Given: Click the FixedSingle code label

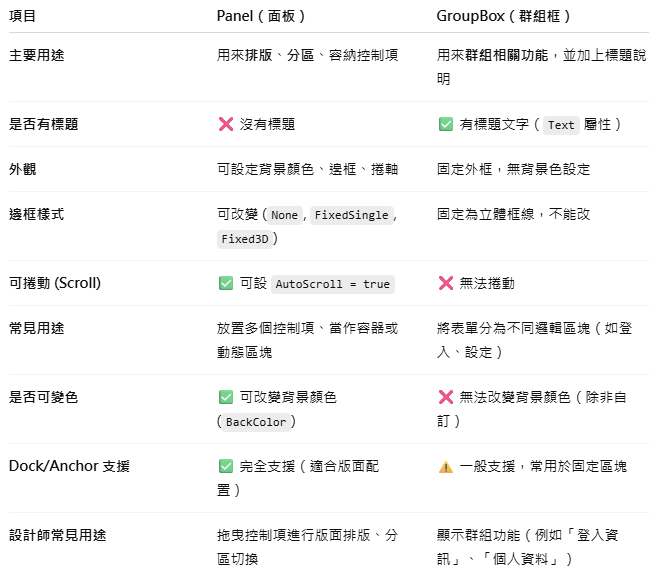Looking at the screenshot, I should (351, 215).
